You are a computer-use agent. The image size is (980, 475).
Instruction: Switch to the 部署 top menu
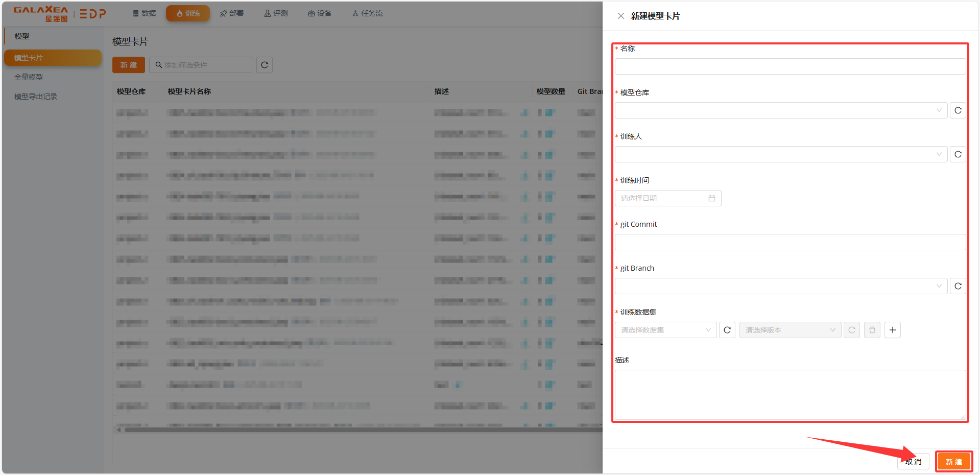(232, 13)
